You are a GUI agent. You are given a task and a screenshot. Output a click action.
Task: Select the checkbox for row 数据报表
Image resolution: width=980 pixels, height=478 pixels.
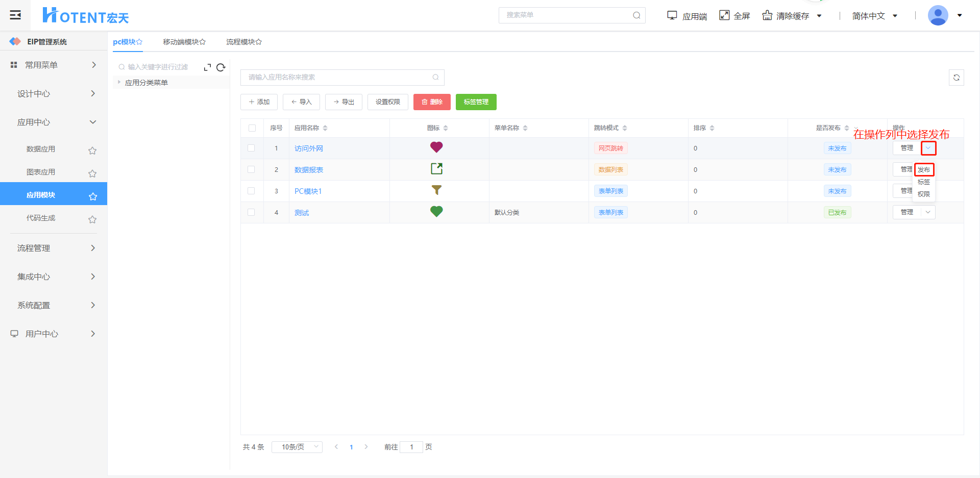click(251, 169)
